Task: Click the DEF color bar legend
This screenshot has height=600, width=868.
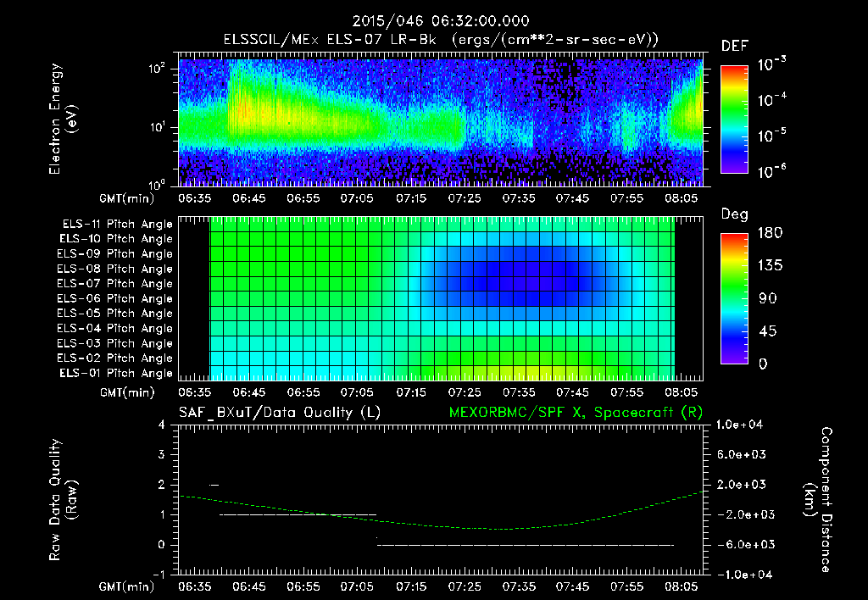Action: pyautogui.click(x=734, y=119)
